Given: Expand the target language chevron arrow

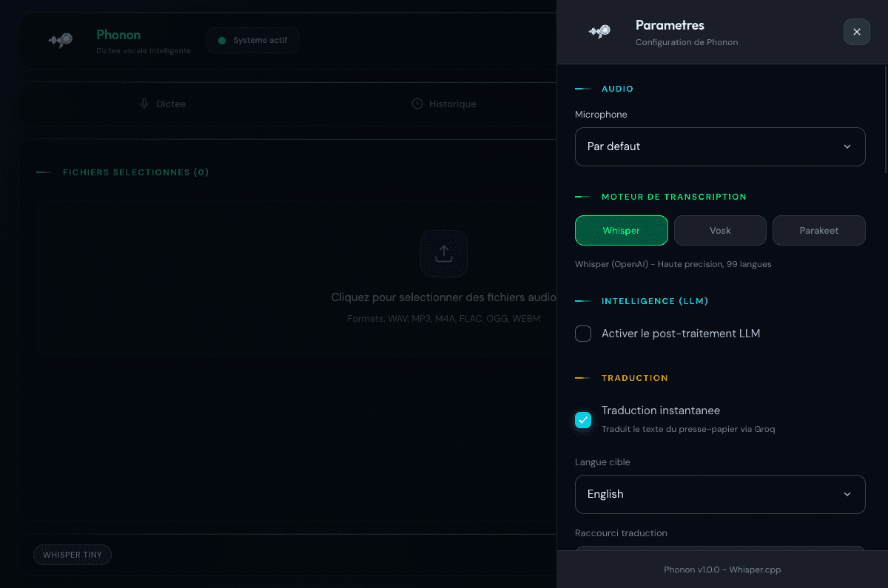Looking at the screenshot, I should (x=847, y=494).
